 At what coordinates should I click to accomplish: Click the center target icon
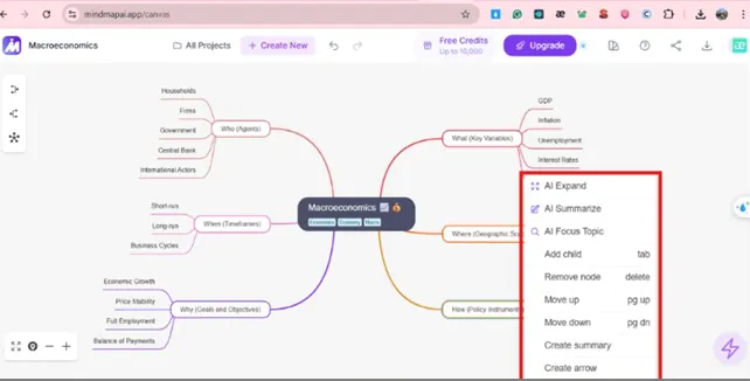(33, 346)
